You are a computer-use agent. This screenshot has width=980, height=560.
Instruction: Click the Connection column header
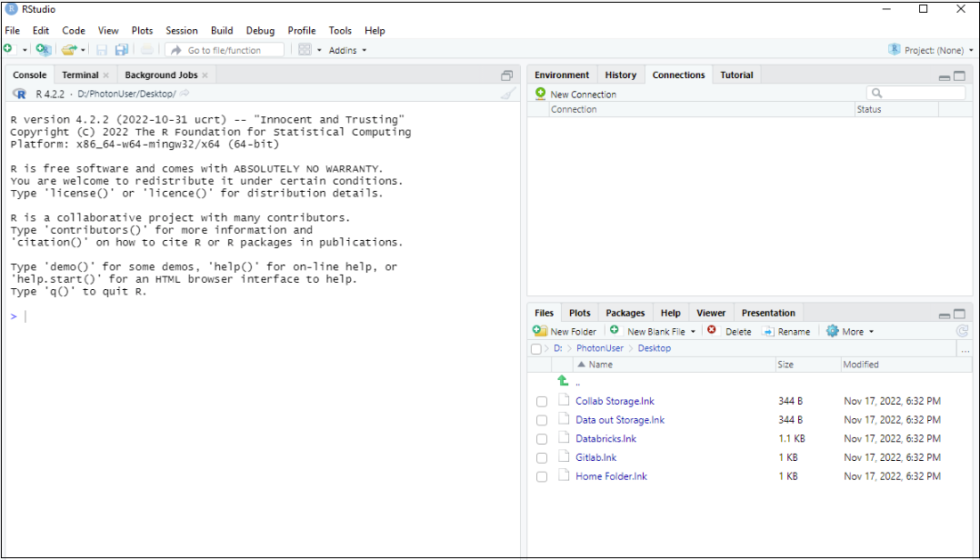click(x=701, y=109)
